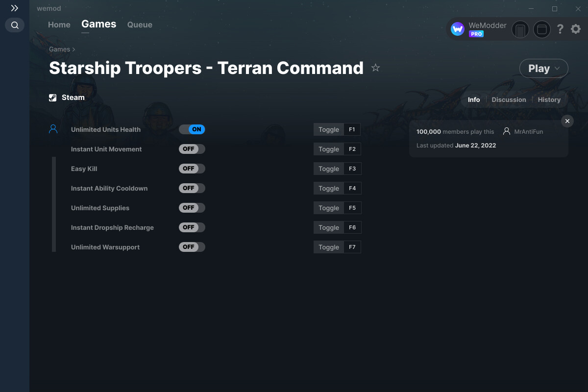
Task: Click the Instant Ability Cooldown label
Action: tap(109, 188)
